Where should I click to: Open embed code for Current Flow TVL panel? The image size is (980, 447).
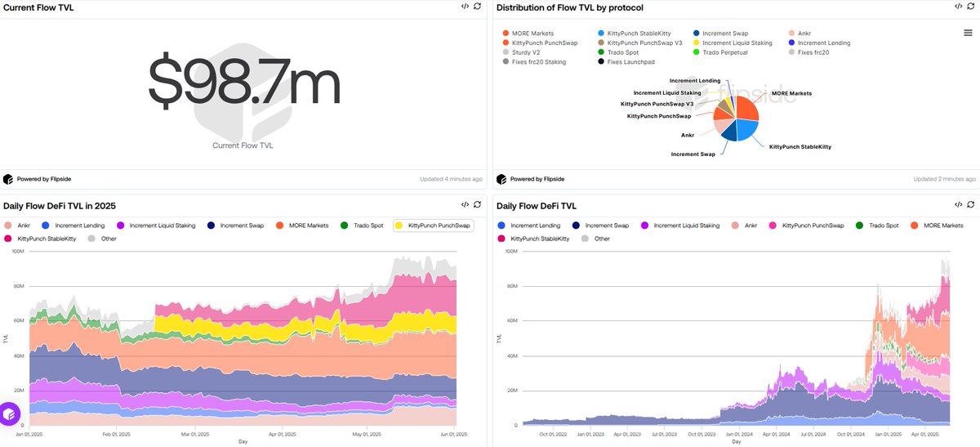465,7
